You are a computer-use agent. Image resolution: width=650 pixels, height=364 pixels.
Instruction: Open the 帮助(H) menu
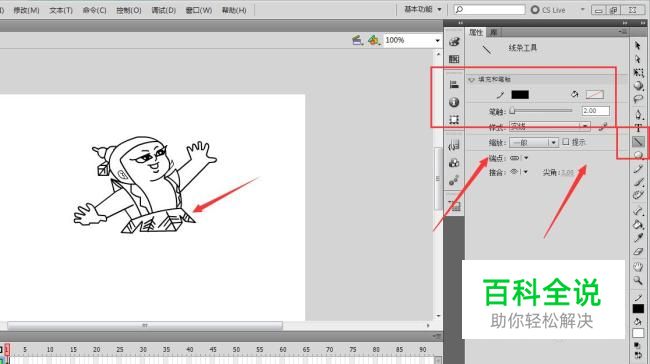[x=234, y=10]
